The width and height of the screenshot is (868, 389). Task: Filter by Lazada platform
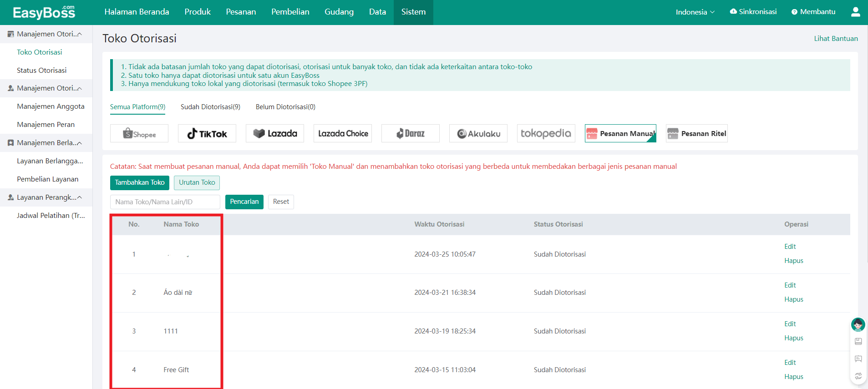click(x=275, y=133)
